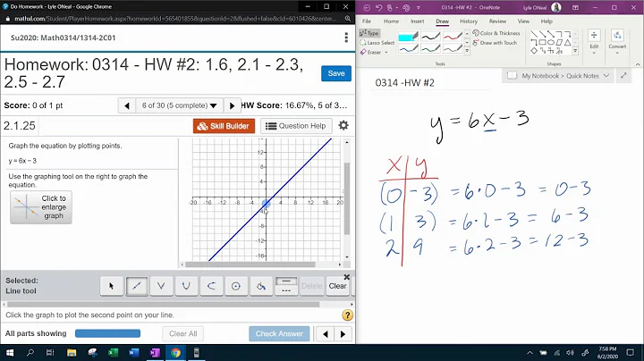Image resolution: width=644 pixels, height=361 pixels.
Task: Go to previous homework question arrow
Action: click(126, 105)
